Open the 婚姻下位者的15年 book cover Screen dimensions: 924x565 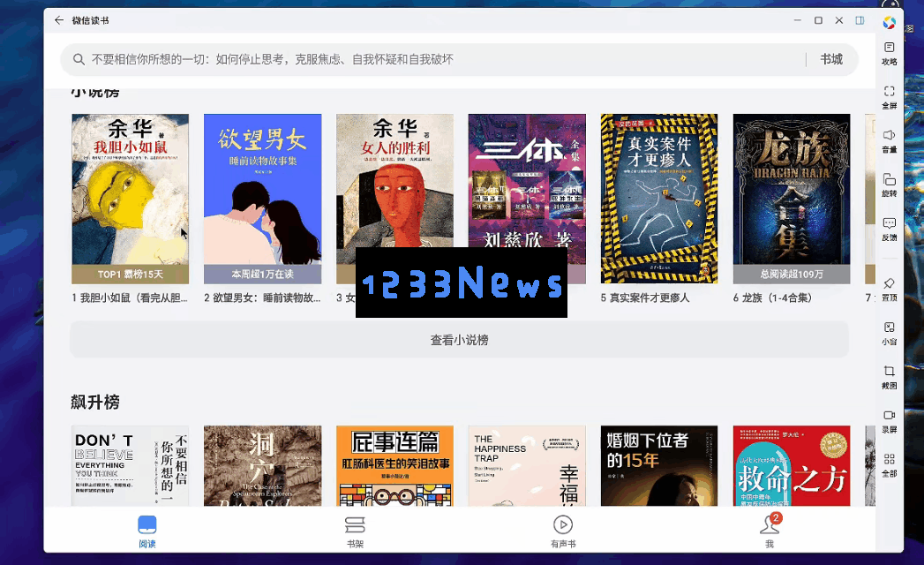[659, 466]
